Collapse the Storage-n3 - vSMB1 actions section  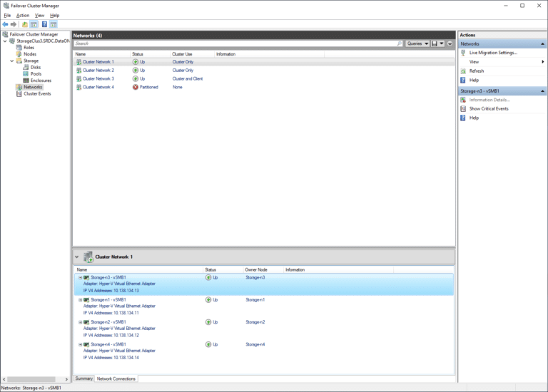tap(542, 91)
